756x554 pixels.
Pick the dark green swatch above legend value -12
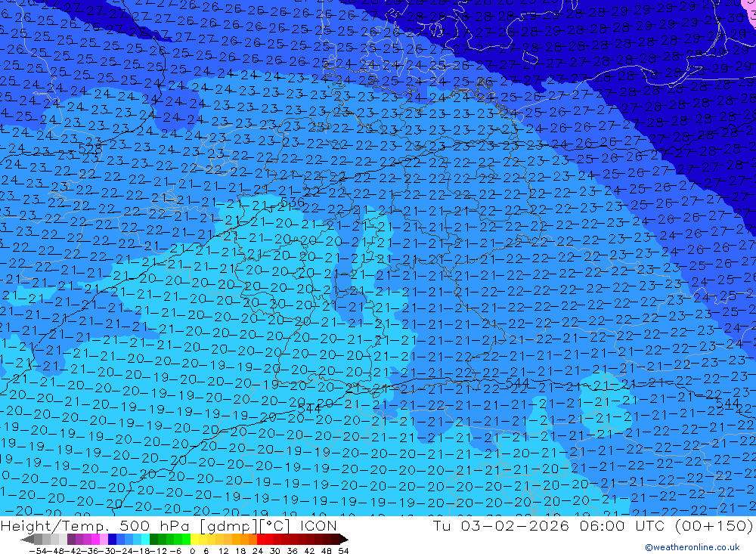click(x=153, y=540)
